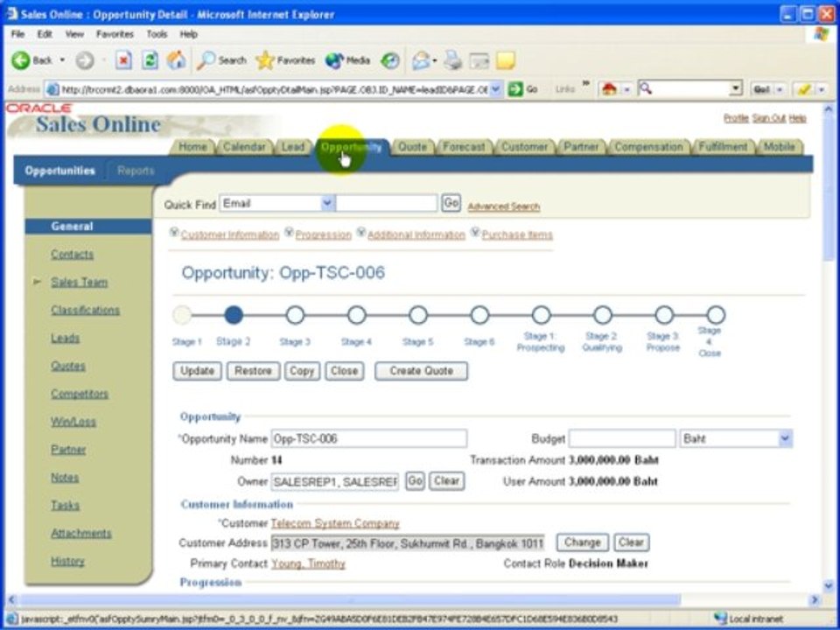Open the Mail icon dropdown arrow
840x630 pixels.
click(435, 60)
